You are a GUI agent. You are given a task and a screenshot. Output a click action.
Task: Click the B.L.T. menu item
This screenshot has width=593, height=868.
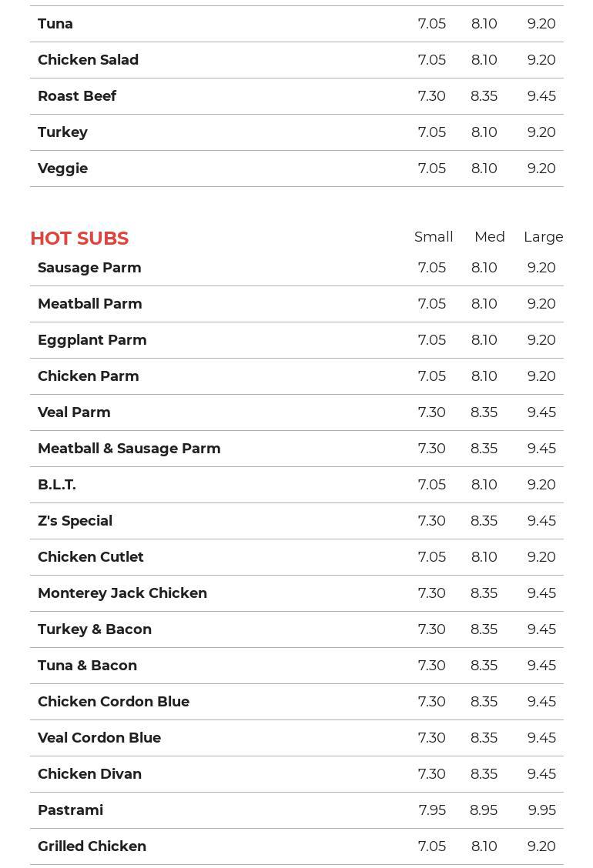tap(57, 485)
